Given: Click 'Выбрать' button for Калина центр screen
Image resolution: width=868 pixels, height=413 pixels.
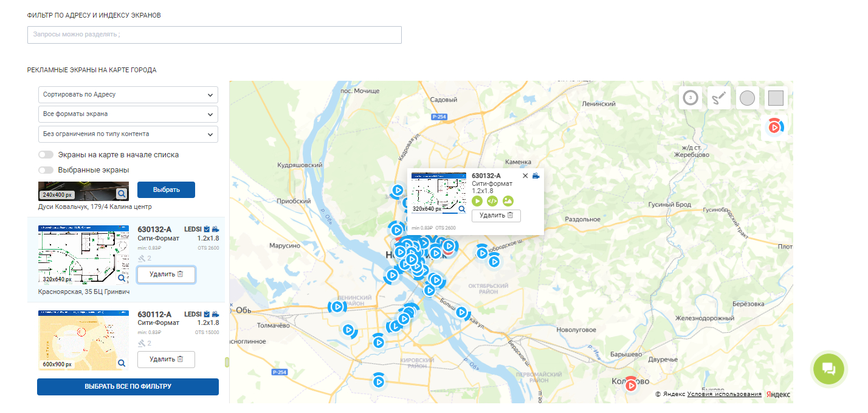Looking at the screenshot, I should pos(166,189).
